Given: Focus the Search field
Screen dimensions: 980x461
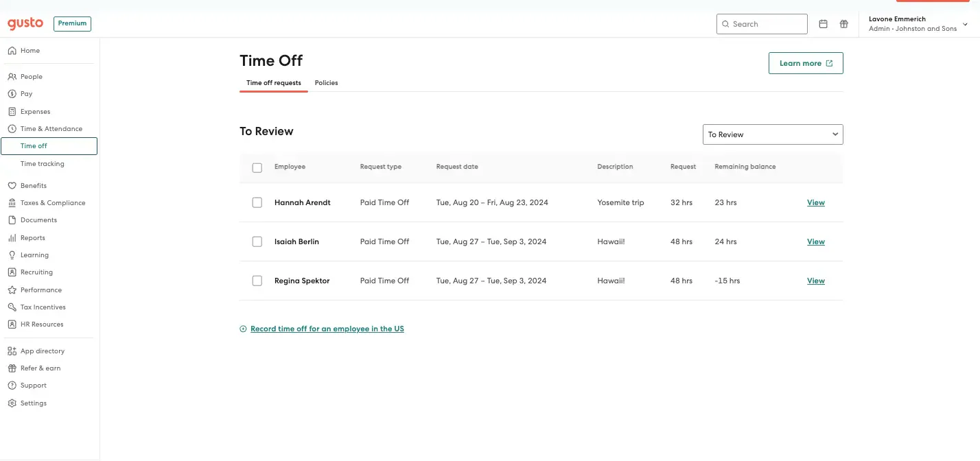Looking at the screenshot, I should [x=762, y=24].
